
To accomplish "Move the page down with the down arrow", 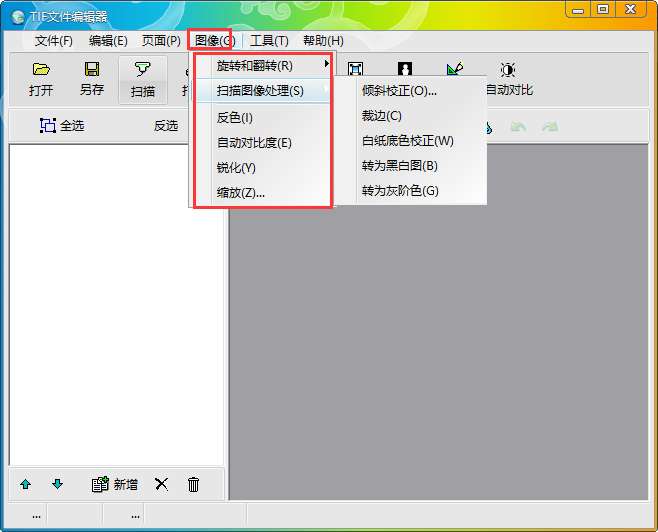I will [x=57, y=484].
